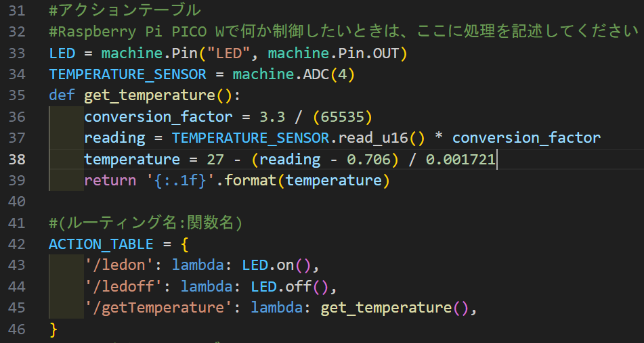This screenshot has height=343, width=644.
Task: Click the Raspberry Pi PICO W comment line
Action: 343,32
